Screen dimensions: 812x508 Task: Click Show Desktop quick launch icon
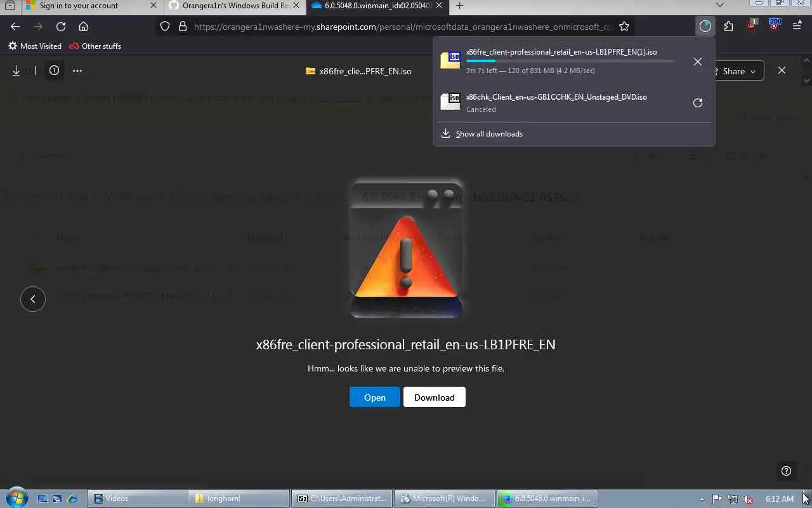(x=43, y=499)
